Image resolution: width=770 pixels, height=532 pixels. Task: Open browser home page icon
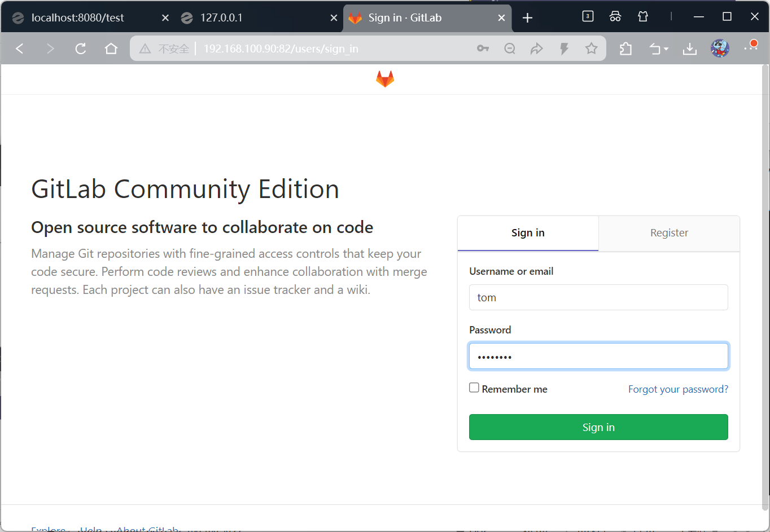[111, 49]
